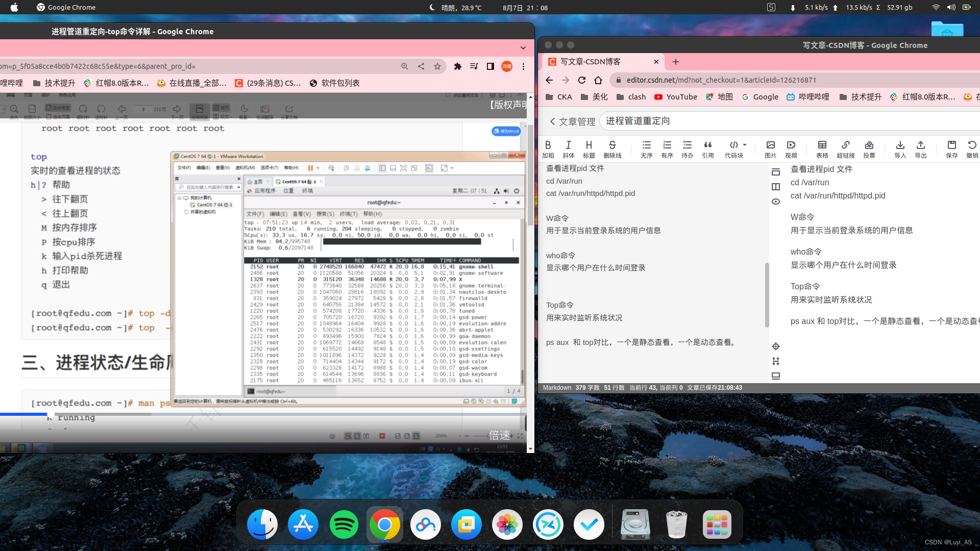Toggle the scroll-lock arrows icon

tap(776, 361)
